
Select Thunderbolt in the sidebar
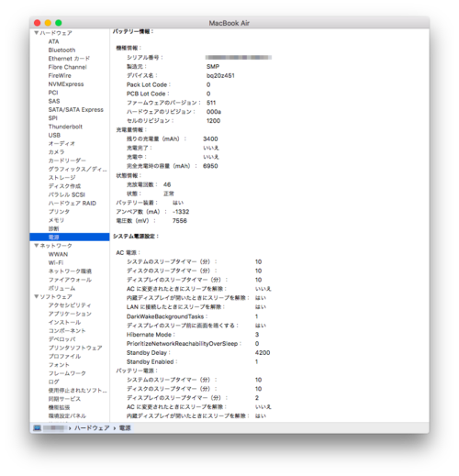[65, 127]
